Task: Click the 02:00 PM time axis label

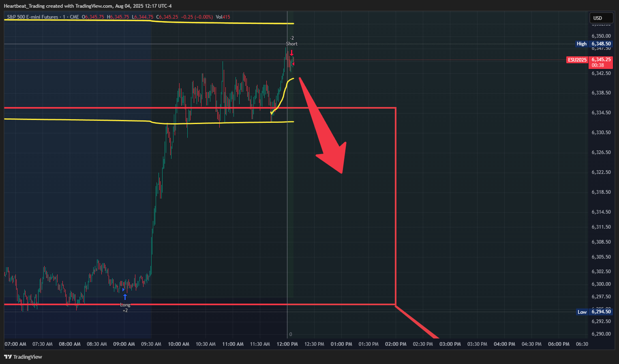Action: pos(396,344)
